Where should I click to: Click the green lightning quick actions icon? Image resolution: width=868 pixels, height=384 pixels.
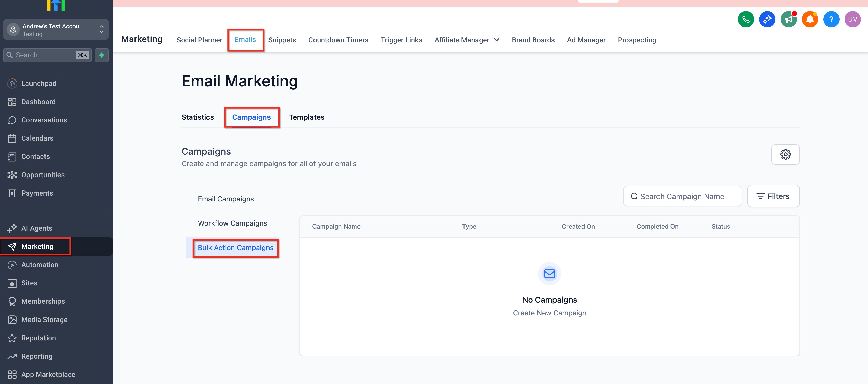pyautogui.click(x=102, y=55)
